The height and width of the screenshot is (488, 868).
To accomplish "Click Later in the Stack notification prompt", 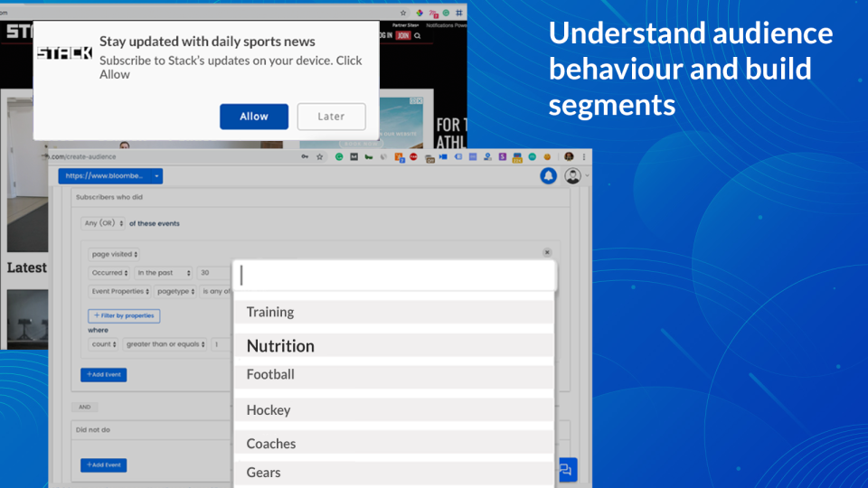I will 331,117.
